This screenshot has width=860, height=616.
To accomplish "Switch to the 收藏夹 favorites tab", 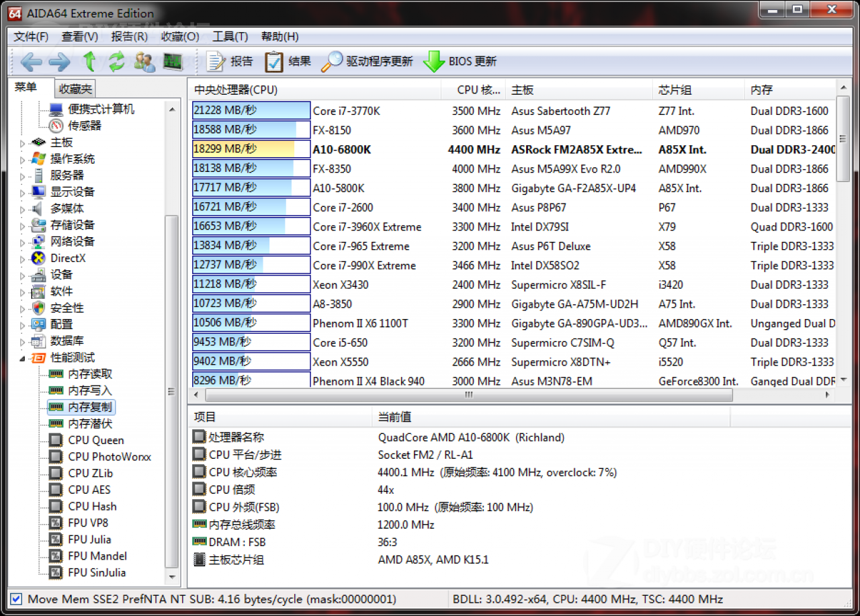I will pos(75,89).
